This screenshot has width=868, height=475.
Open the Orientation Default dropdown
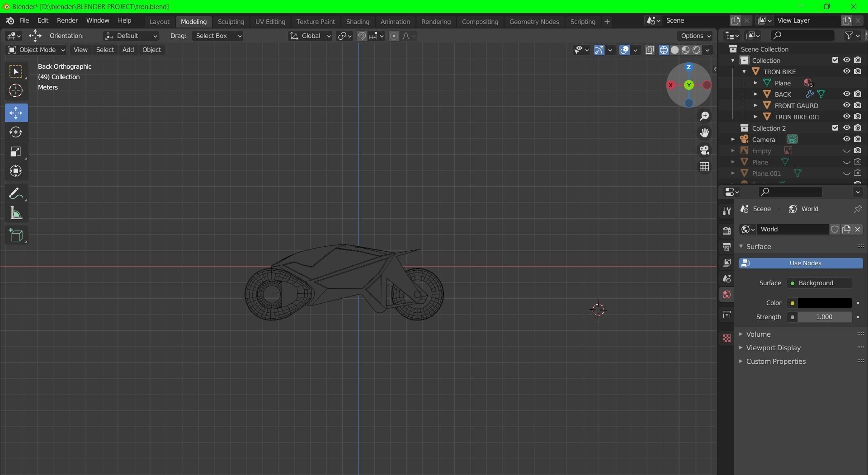(x=131, y=36)
